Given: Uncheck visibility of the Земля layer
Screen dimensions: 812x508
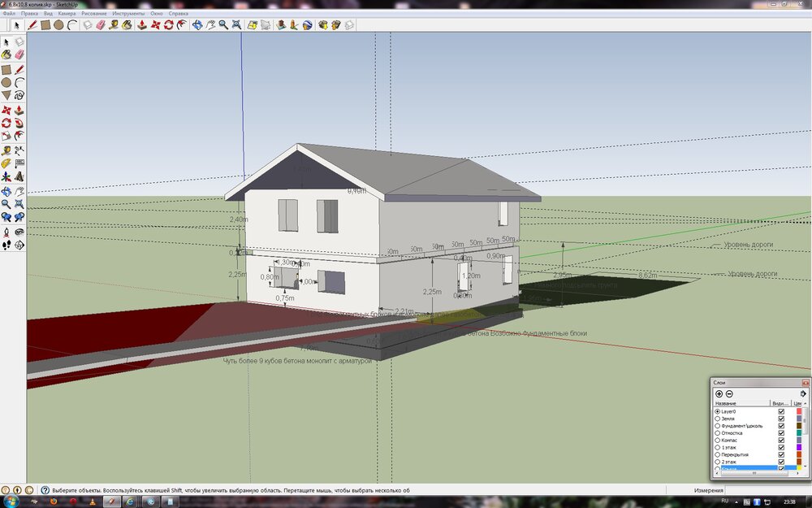Looking at the screenshot, I should (x=781, y=419).
